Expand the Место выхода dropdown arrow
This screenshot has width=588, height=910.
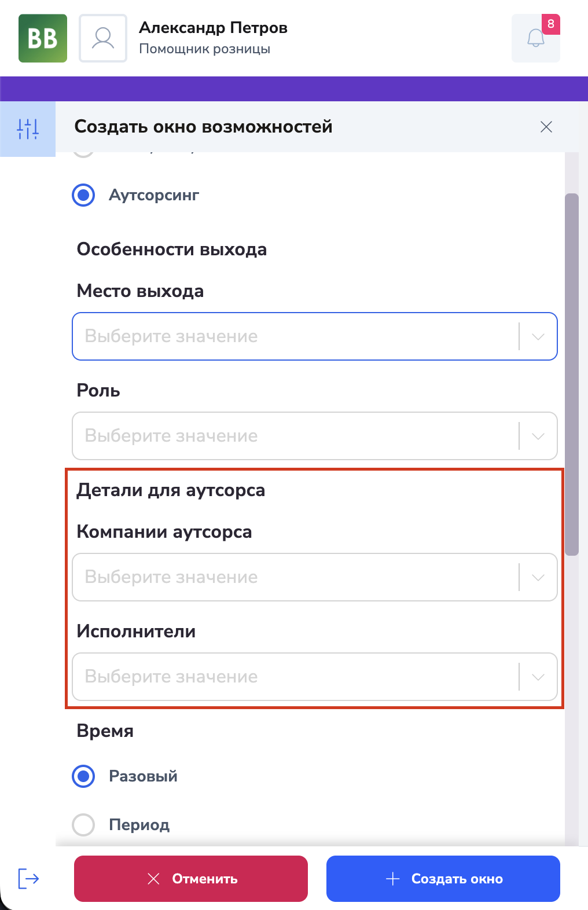[x=538, y=336]
